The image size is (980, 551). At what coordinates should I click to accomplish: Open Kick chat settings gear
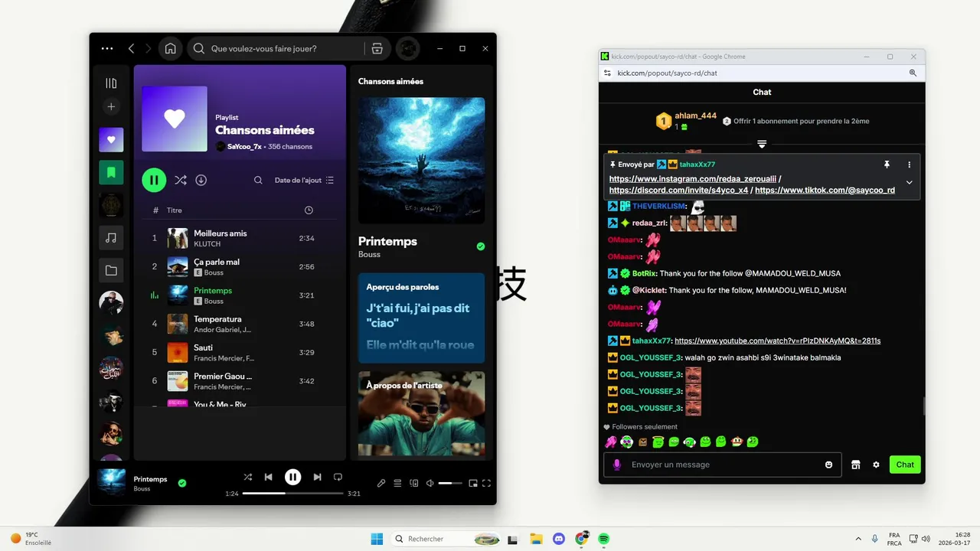876,465
